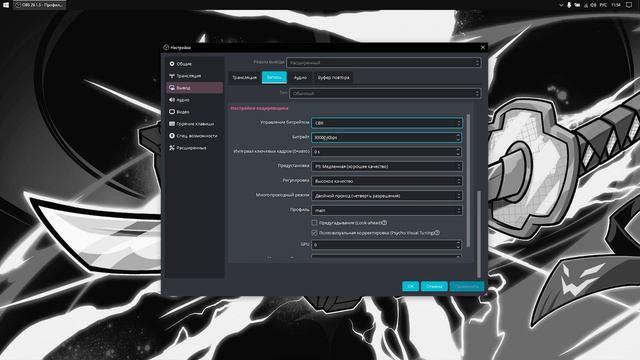Select the Вывод (Output) sidebar item
This screenshot has height=360, width=640.
pyautogui.click(x=195, y=88)
